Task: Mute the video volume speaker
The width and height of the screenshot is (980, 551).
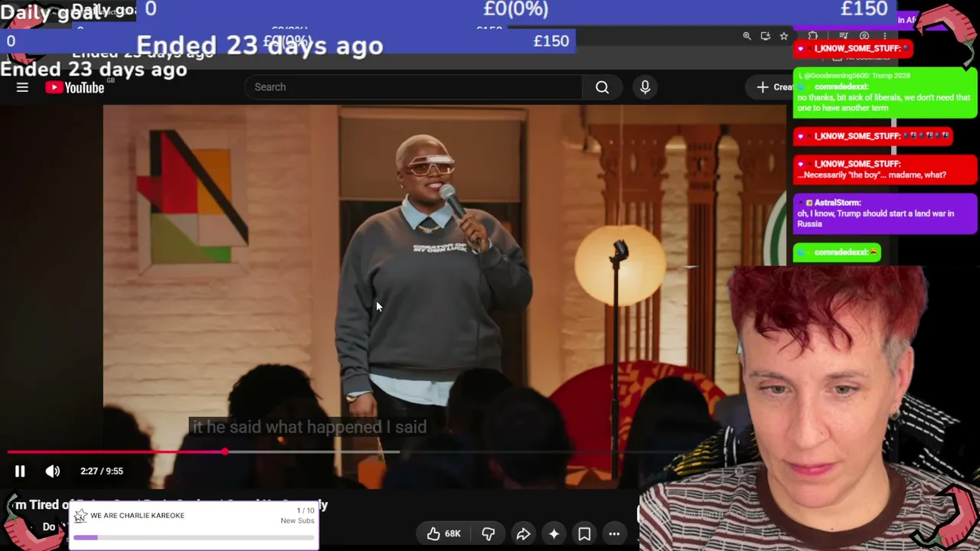Action: click(52, 471)
